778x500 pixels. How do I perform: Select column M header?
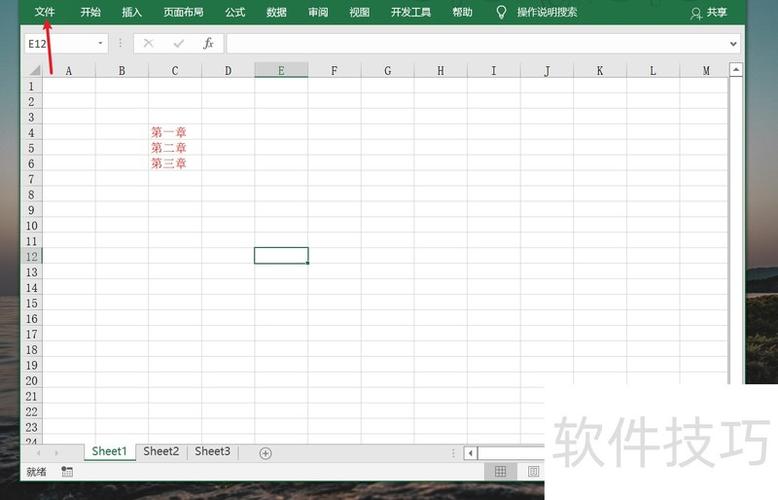point(705,71)
